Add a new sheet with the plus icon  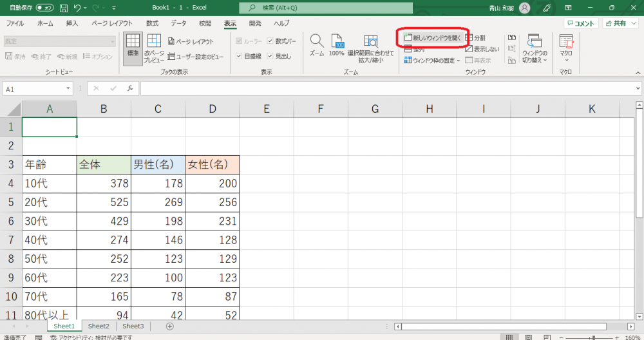click(x=169, y=326)
